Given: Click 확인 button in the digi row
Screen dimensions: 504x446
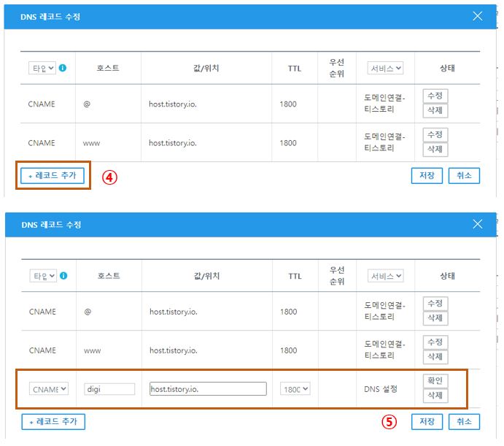Looking at the screenshot, I should [x=435, y=381].
